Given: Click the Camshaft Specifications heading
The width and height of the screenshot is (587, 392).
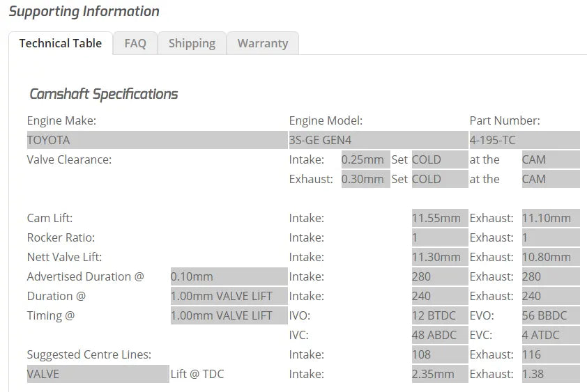Looking at the screenshot, I should pos(104,94).
